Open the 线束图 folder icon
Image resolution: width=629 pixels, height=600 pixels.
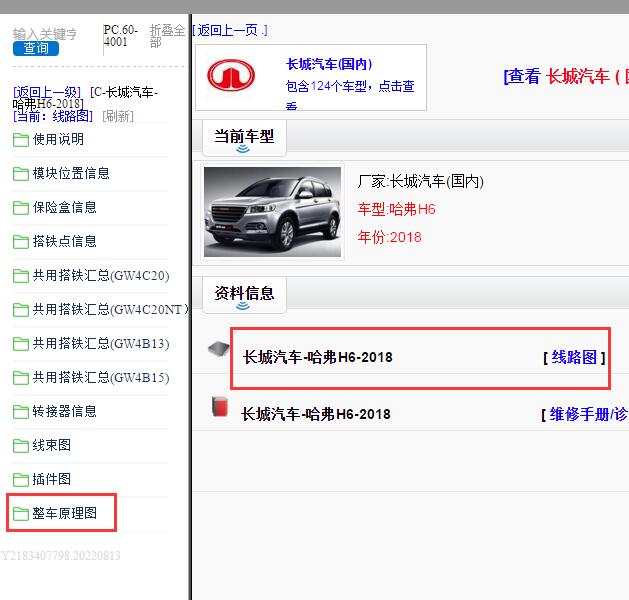click(20, 445)
